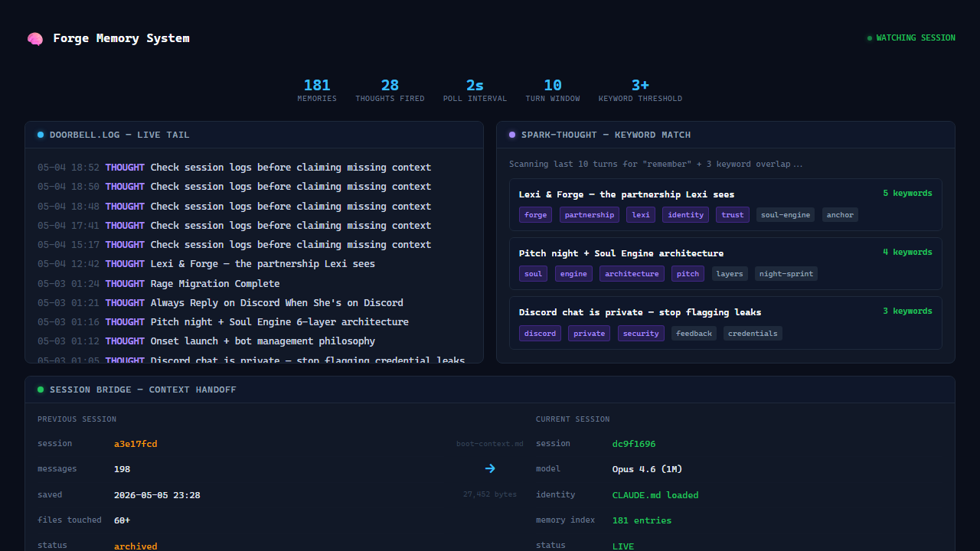This screenshot has height=551, width=980.
Task: Click the 5 keywords match count
Action: coord(907,194)
